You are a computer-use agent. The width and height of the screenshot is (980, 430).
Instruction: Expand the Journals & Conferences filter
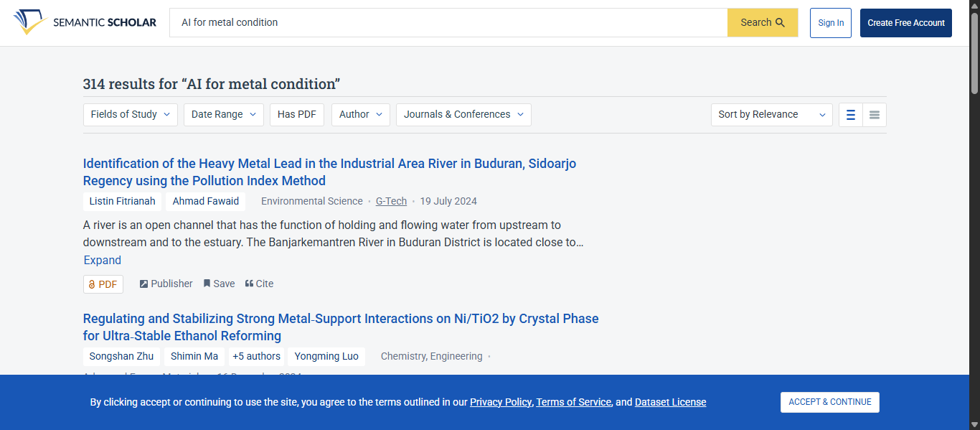coord(463,115)
